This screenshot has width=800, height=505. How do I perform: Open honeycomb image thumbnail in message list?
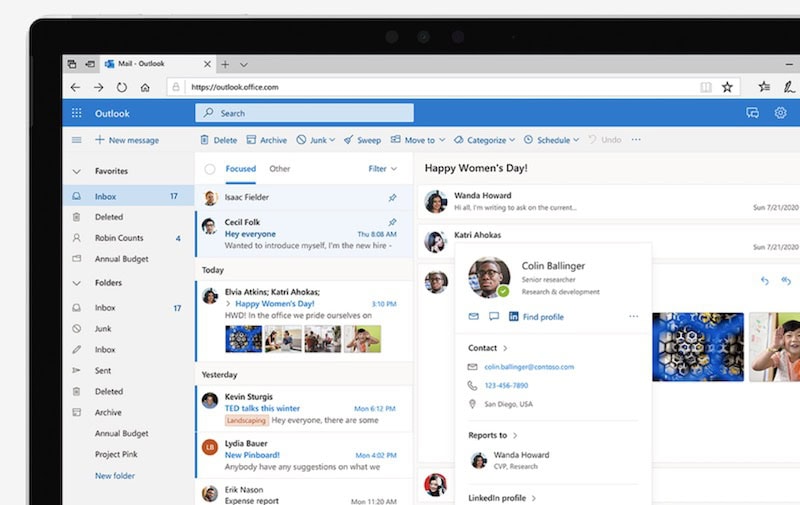[x=243, y=339]
